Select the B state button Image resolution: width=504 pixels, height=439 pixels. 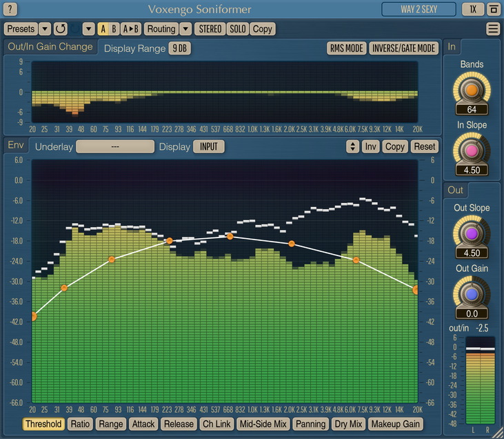click(x=114, y=29)
